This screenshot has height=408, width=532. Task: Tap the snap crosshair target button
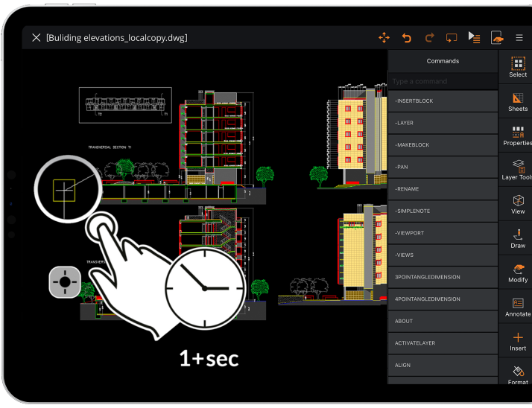click(65, 282)
